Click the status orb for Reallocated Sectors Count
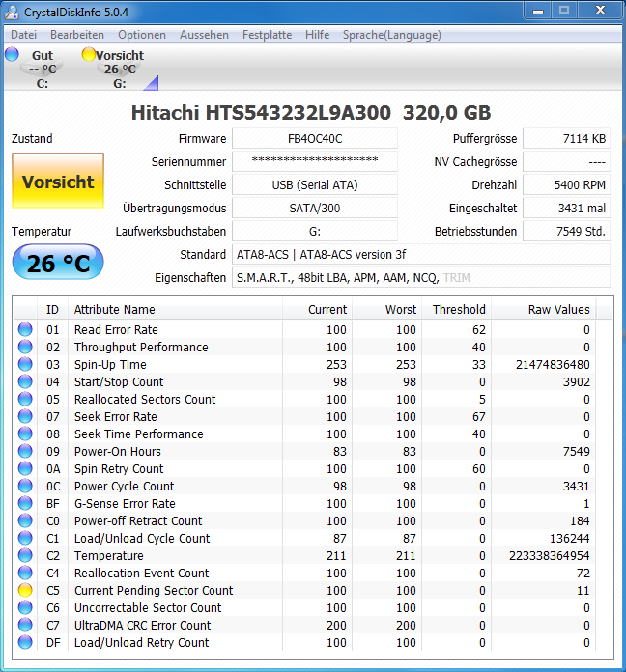626x672 pixels. pos(25,399)
